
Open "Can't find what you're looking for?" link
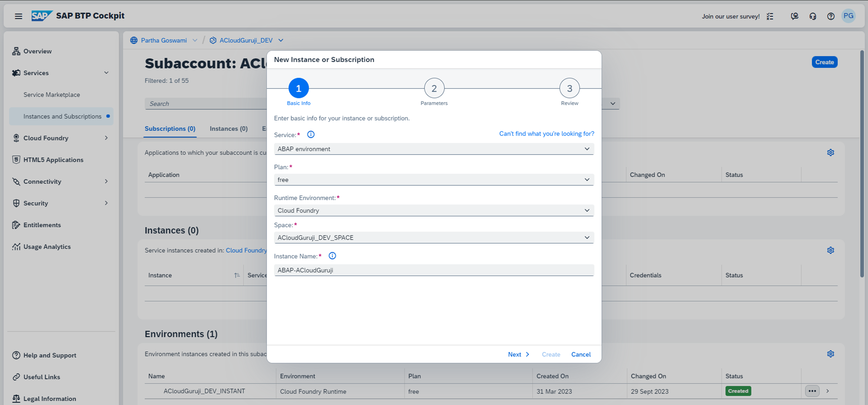point(546,134)
